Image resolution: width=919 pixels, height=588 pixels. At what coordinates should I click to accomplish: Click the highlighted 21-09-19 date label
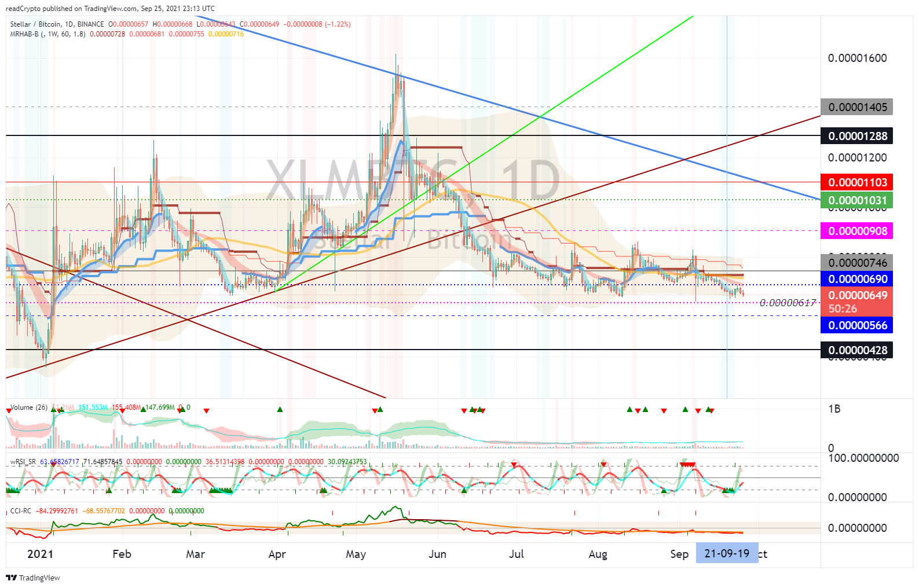pyautogui.click(x=727, y=553)
